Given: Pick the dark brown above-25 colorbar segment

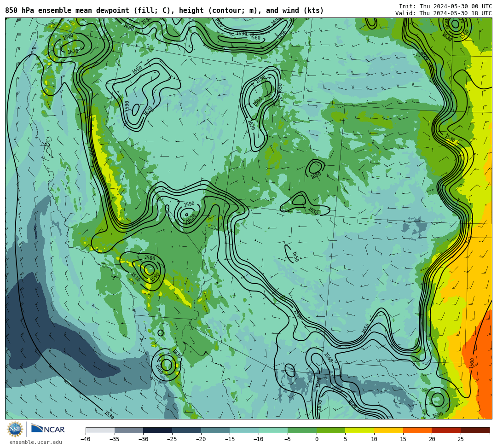Looking at the screenshot, I should pyautogui.click(x=475, y=430).
